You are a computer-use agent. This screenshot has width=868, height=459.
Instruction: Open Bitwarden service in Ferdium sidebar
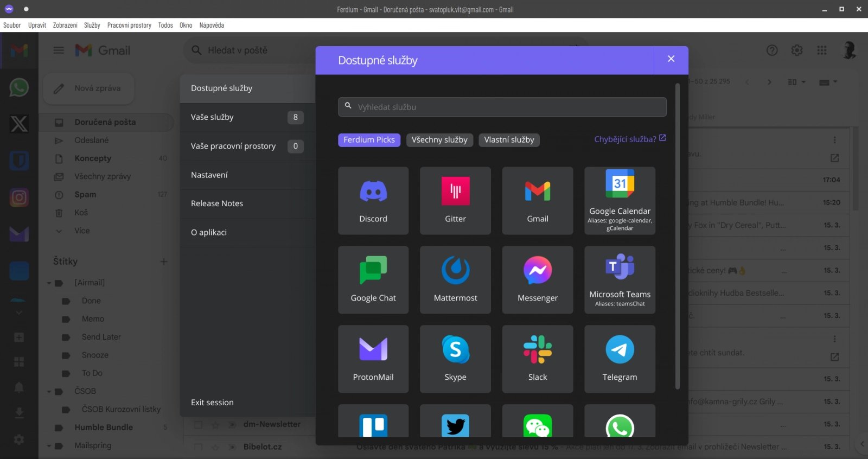[x=19, y=161]
